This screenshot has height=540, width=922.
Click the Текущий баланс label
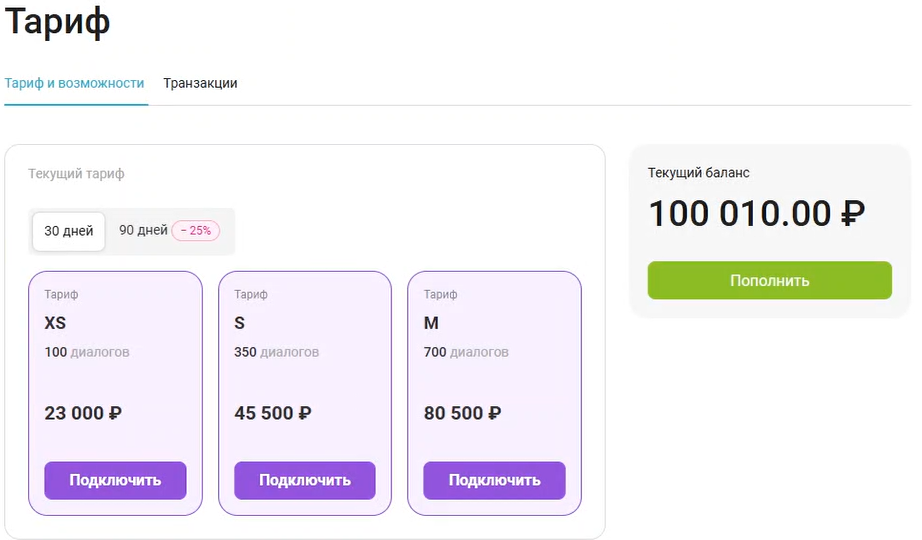coord(699,173)
